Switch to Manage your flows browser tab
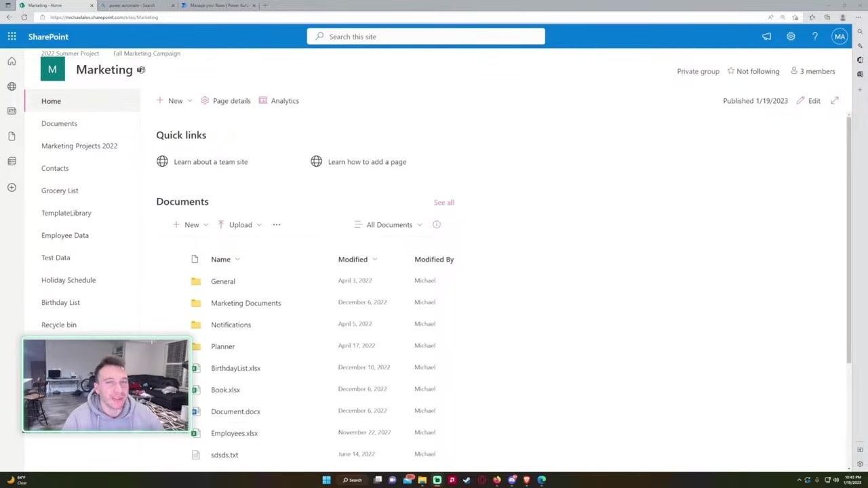The width and height of the screenshot is (868, 488). pos(217,5)
